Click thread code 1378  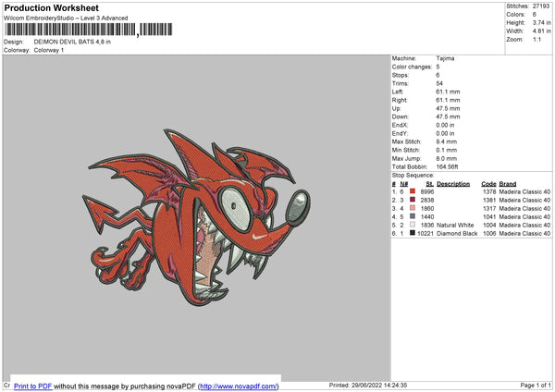coord(489,191)
